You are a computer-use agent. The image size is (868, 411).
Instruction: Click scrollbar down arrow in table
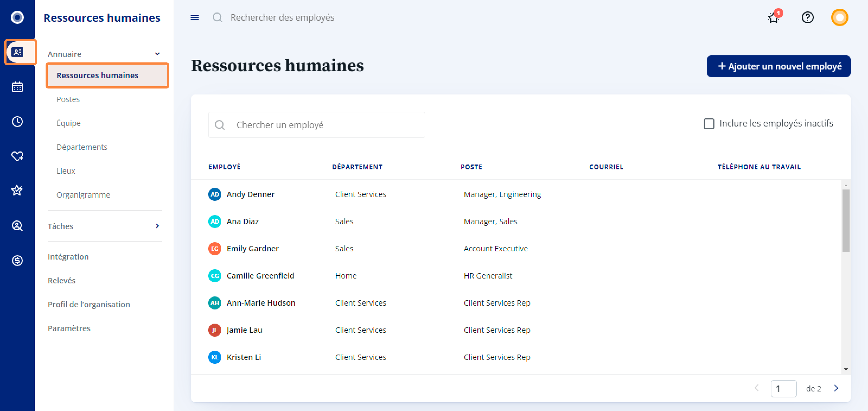click(x=846, y=369)
